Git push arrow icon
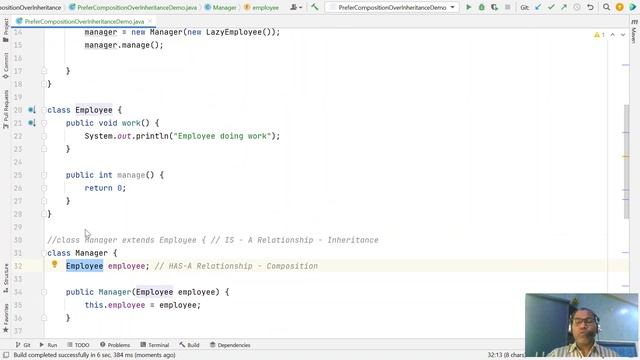The image size is (640, 360). (x=564, y=7)
